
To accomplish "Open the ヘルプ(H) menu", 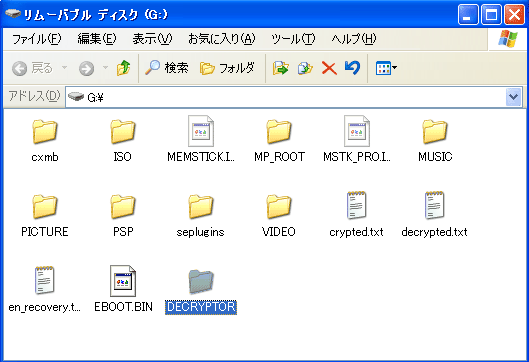I will point(354,39).
